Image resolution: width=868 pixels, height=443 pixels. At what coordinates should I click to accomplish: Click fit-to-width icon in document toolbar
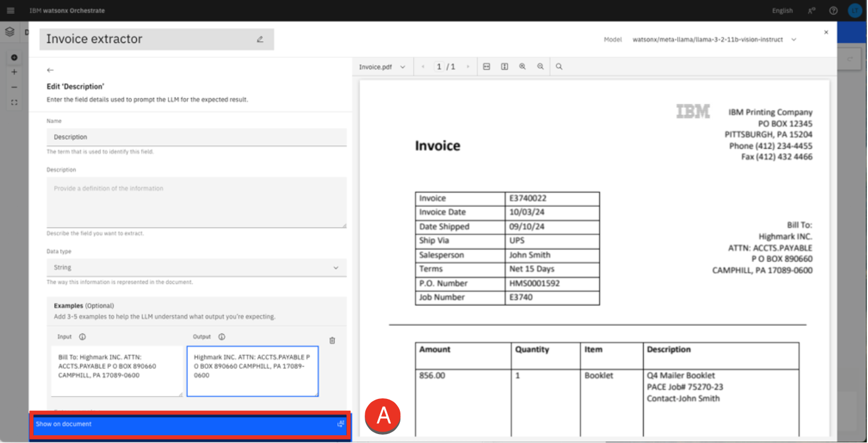pyautogui.click(x=487, y=67)
